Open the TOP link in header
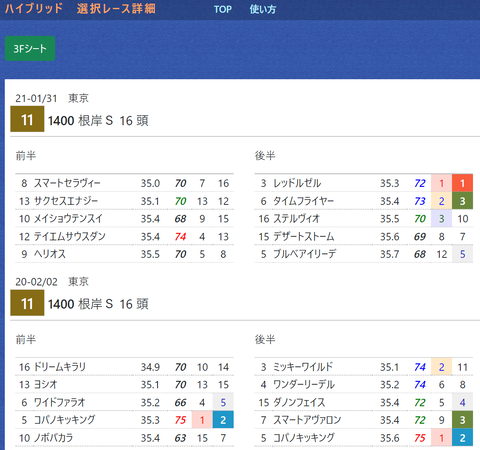Image resolution: width=480 pixels, height=450 pixels. tap(223, 9)
